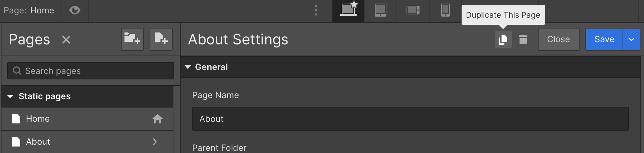
Task: Open About page settings chevron
Action: tap(155, 142)
